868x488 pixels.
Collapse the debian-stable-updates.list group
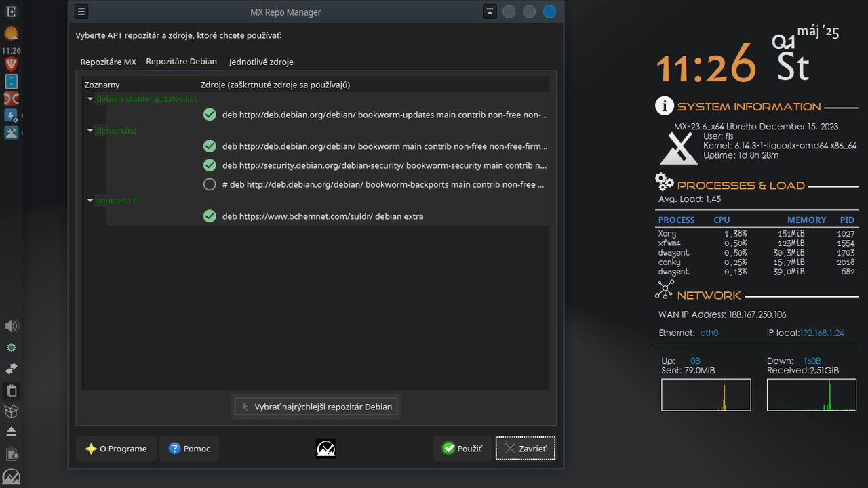tap(90, 99)
